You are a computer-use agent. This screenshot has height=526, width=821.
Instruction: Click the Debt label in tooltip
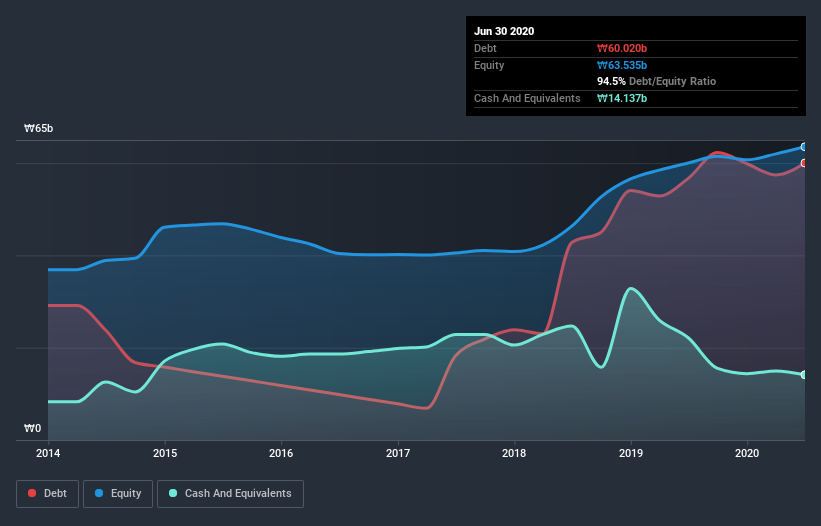(x=485, y=49)
